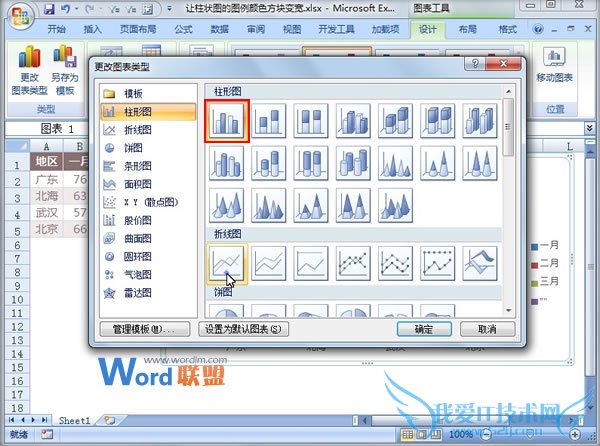Pick the 3-D pyramid chart

point(395,205)
